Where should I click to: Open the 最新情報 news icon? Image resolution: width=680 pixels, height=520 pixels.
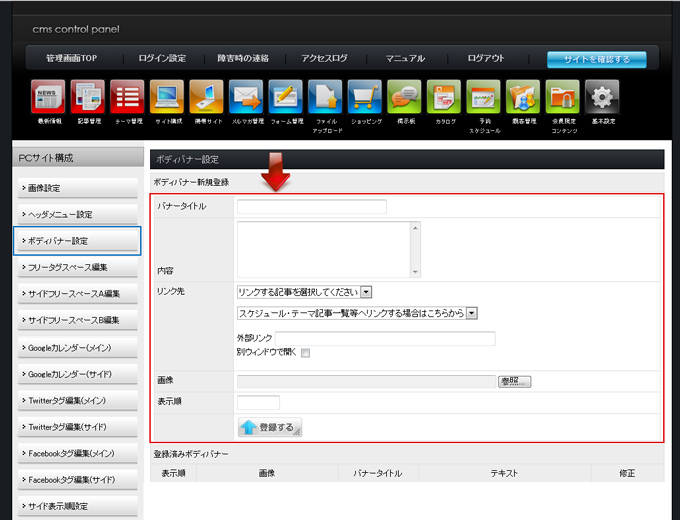[x=48, y=97]
